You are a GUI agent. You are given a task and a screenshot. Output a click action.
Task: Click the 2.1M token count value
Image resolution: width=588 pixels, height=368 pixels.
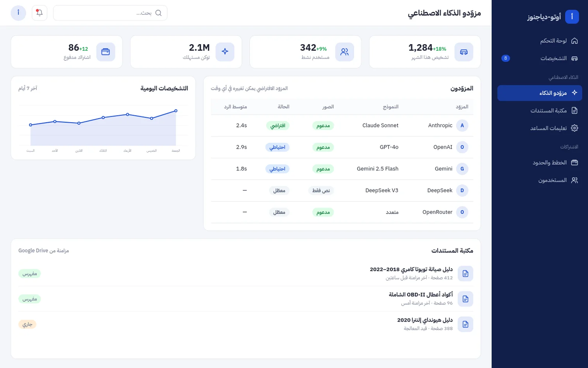click(199, 48)
